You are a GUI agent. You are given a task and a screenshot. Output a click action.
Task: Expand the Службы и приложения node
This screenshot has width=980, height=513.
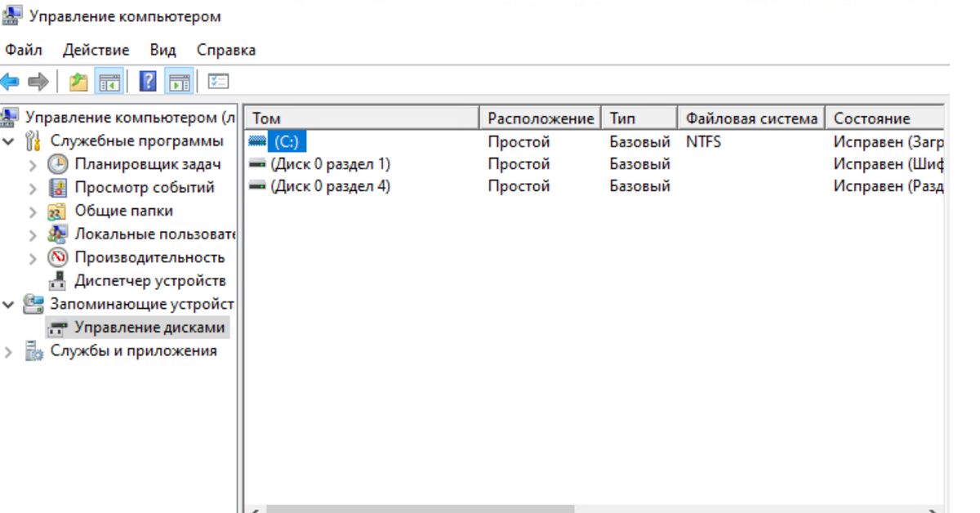(x=8, y=352)
